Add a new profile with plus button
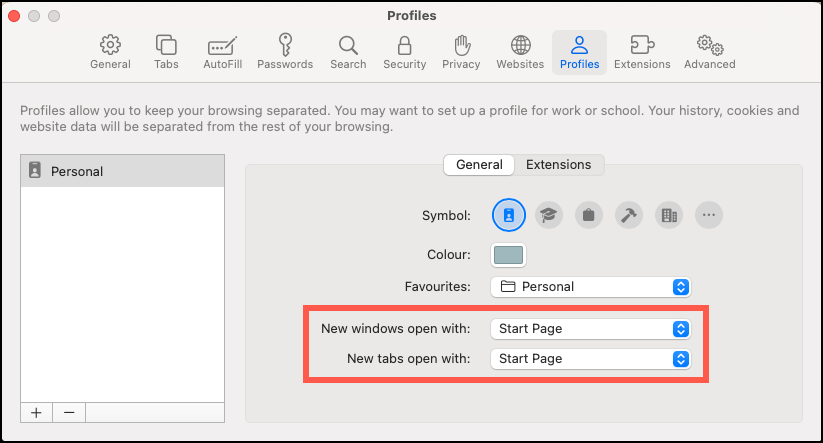The width and height of the screenshot is (823, 443). (x=36, y=413)
